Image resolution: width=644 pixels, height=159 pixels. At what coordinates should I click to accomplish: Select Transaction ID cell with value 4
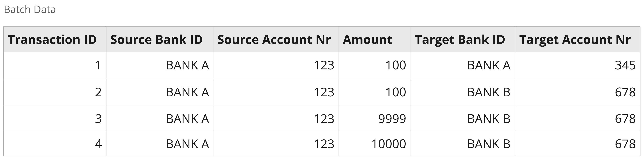[x=98, y=144]
